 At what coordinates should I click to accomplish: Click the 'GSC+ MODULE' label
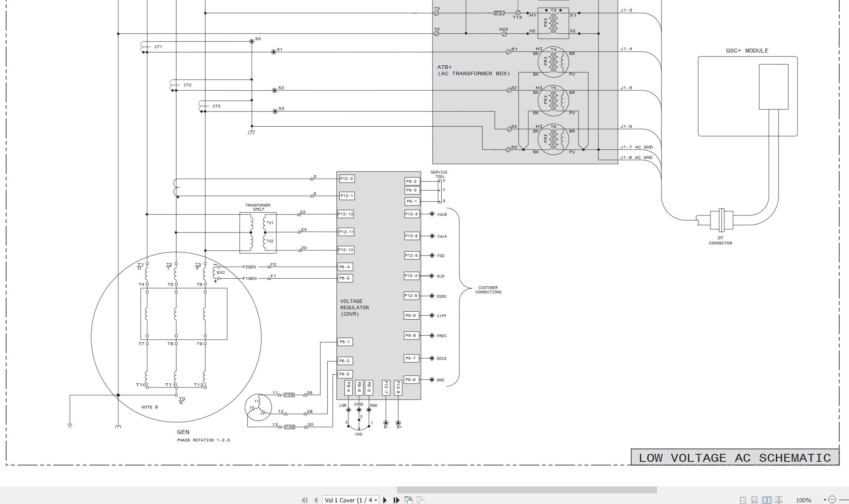[747, 51]
